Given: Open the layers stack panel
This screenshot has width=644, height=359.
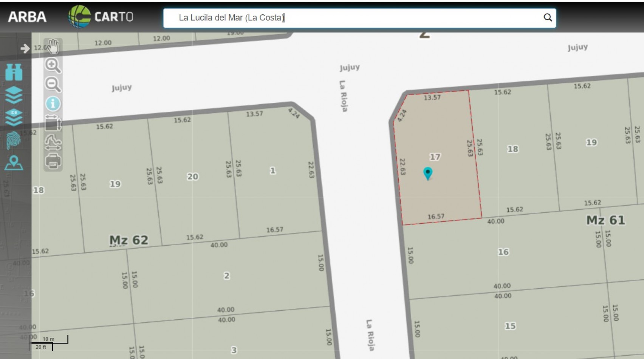Looking at the screenshot, I should coord(14,95).
